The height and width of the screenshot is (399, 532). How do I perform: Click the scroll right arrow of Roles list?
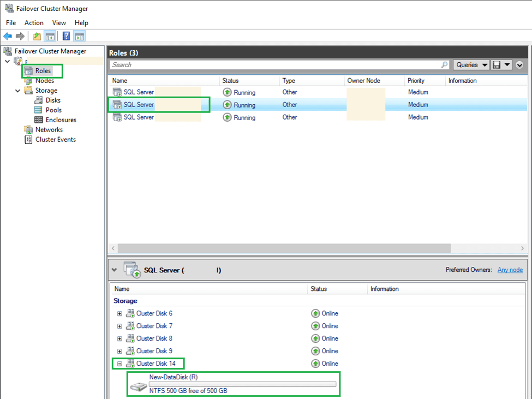522,248
